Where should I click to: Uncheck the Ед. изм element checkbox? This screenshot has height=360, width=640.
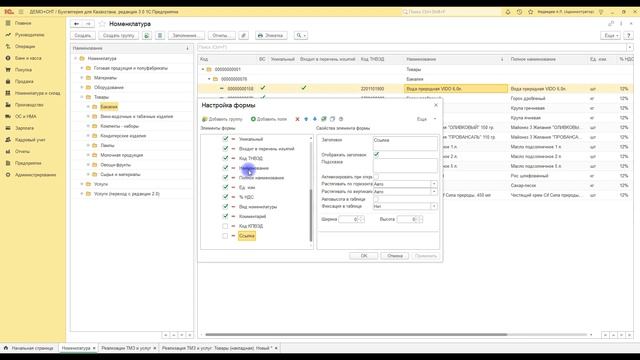[225, 187]
